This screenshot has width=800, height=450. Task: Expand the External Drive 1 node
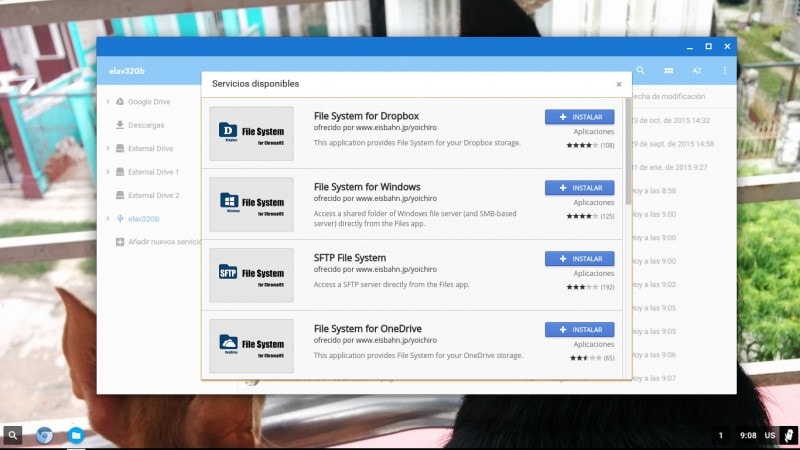coord(108,172)
